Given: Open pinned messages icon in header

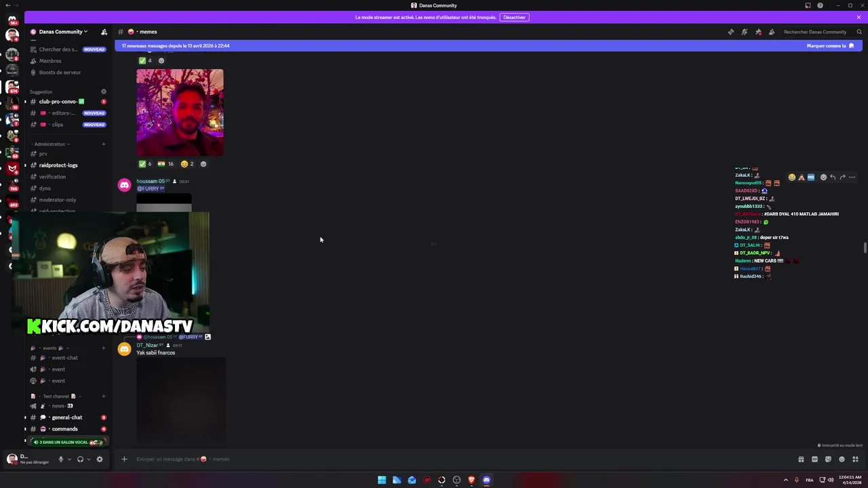Looking at the screenshot, I should (758, 32).
